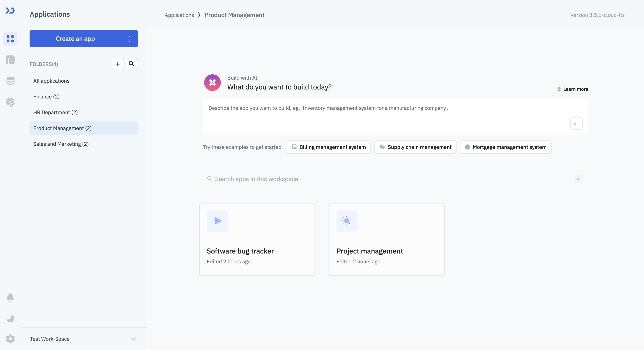Choose the Supply chain management example
Image resolution: width=644 pixels, height=350 pixels.
tap(415, 147)
